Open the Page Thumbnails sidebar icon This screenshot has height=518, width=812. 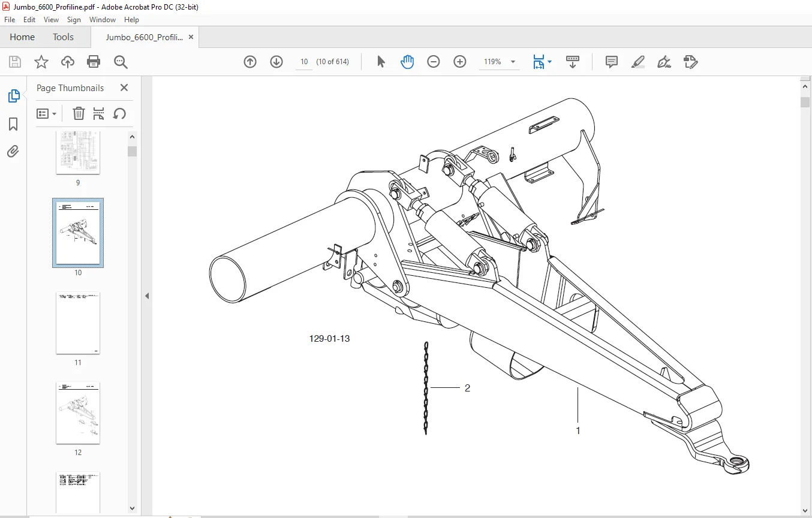[x=13, y=96]
